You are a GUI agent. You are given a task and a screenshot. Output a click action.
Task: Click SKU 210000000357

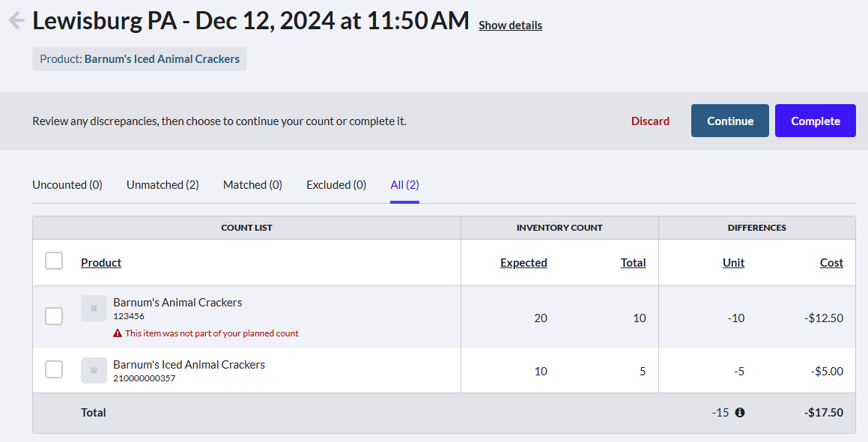point(145,378)
